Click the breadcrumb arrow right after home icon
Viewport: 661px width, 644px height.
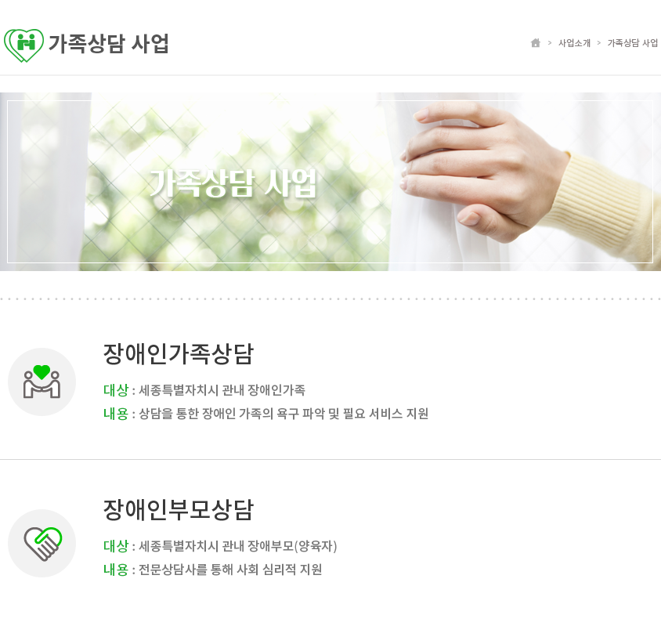tap(550, 42)
